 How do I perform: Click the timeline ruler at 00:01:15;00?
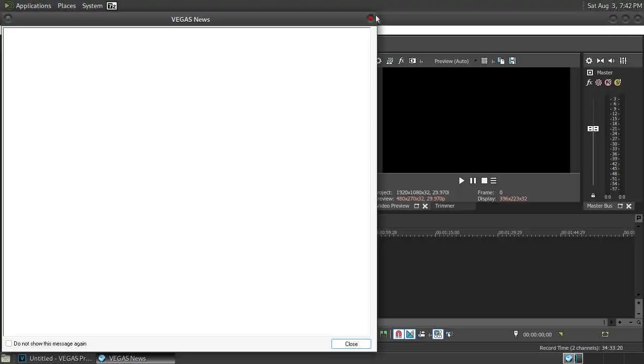click(447, 233)
